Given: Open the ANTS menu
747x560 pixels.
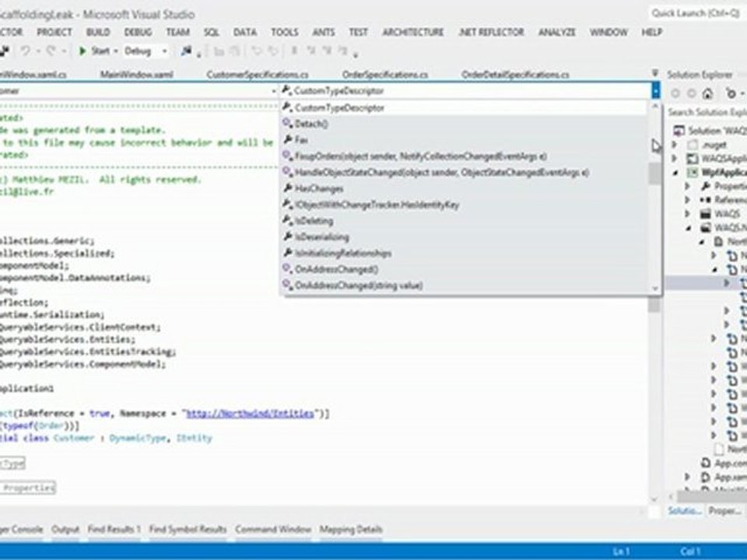Looking at the screenshot, I should 323,33.
